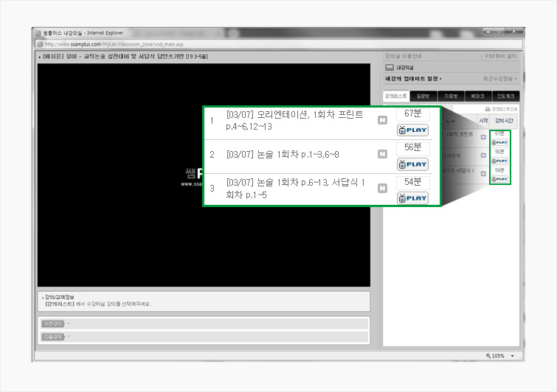The image size is (557, 392).
Task: Click the N badge beside 오리엔테이션 lecture
Action: point(382,120)
